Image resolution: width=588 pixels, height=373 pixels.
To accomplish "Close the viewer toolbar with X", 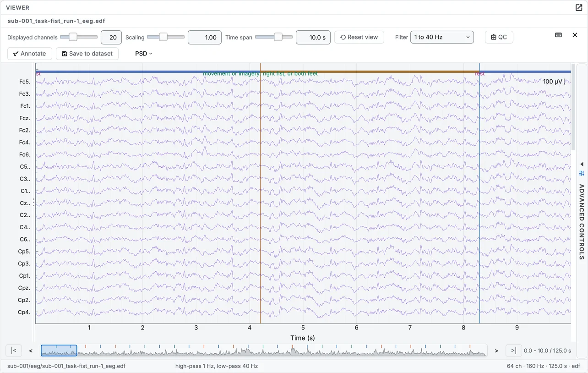I will point(575,35).
